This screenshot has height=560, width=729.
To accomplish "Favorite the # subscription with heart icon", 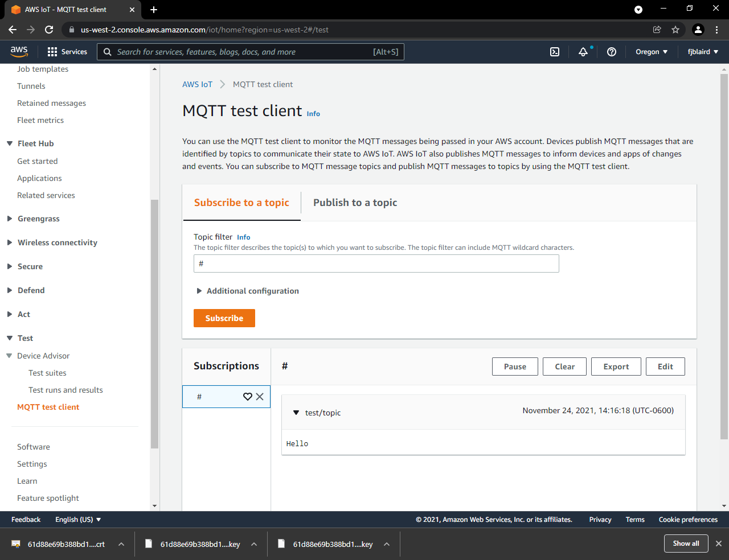I will (x=248, y=397).
